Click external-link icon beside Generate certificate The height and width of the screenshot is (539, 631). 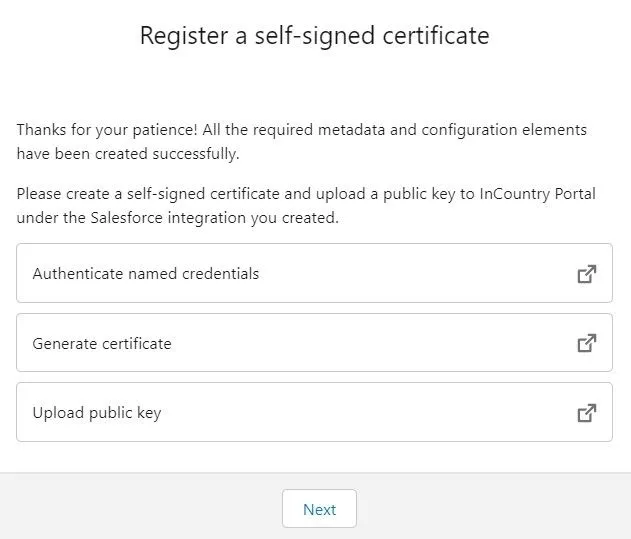click(587, 343)
